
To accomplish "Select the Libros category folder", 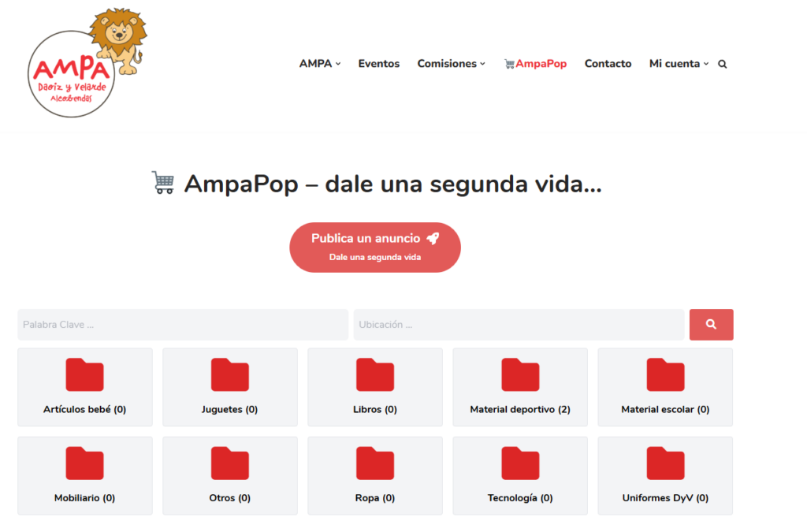I will 375,387.
